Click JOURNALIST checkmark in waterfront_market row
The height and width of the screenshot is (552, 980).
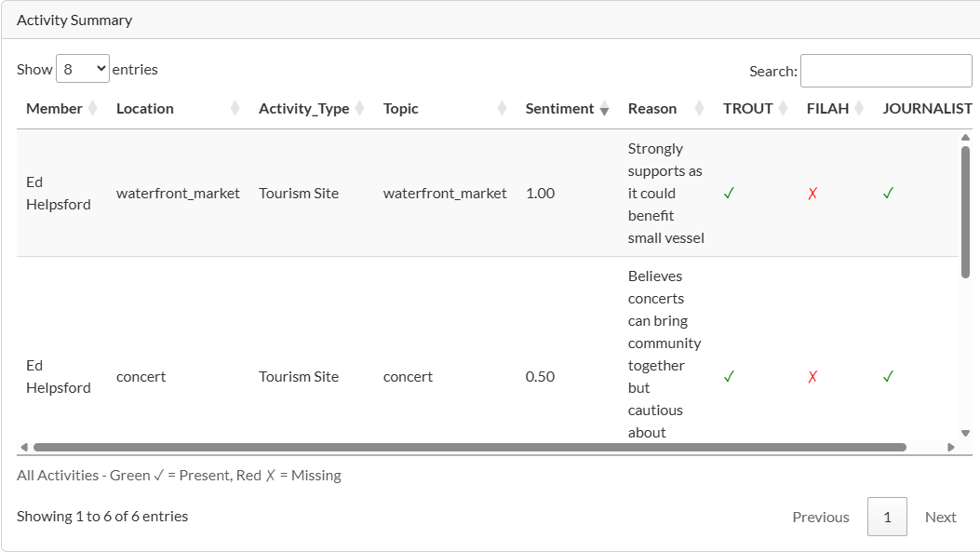(888, 194)
